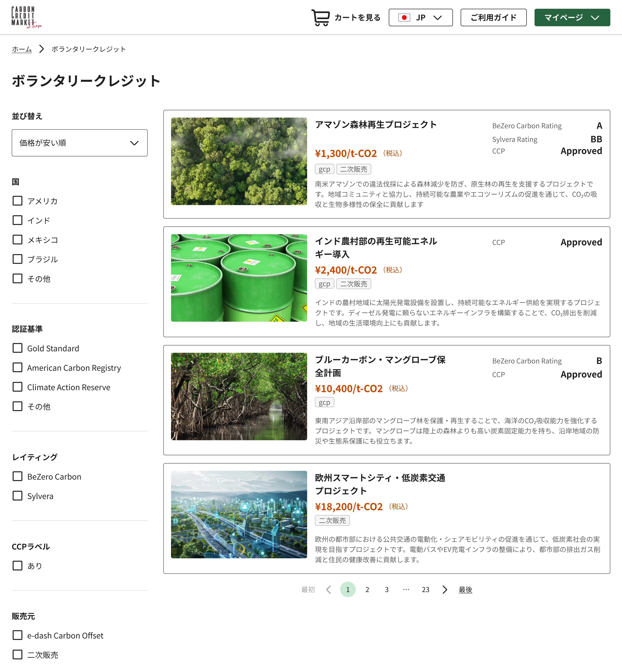Screen dimensions: 622x672
Task: Open the JP language dropdown
Action: click(x=420, y=17)
